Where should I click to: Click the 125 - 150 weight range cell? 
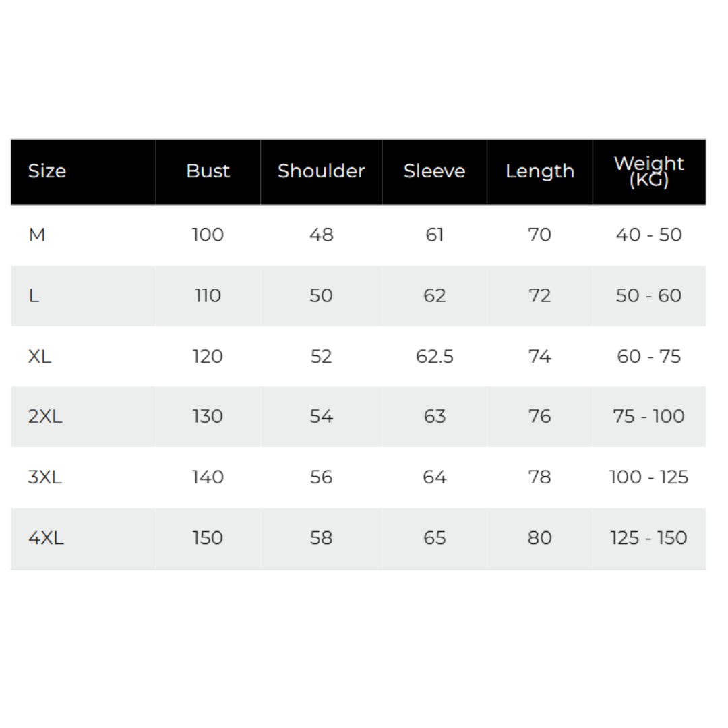[x=648, y=538]
